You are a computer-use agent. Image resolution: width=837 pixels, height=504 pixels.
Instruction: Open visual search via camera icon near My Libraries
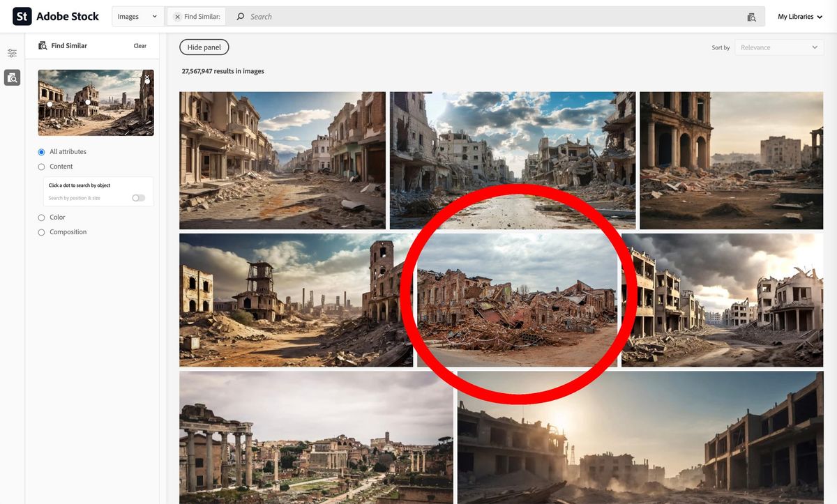coord(751,15)
